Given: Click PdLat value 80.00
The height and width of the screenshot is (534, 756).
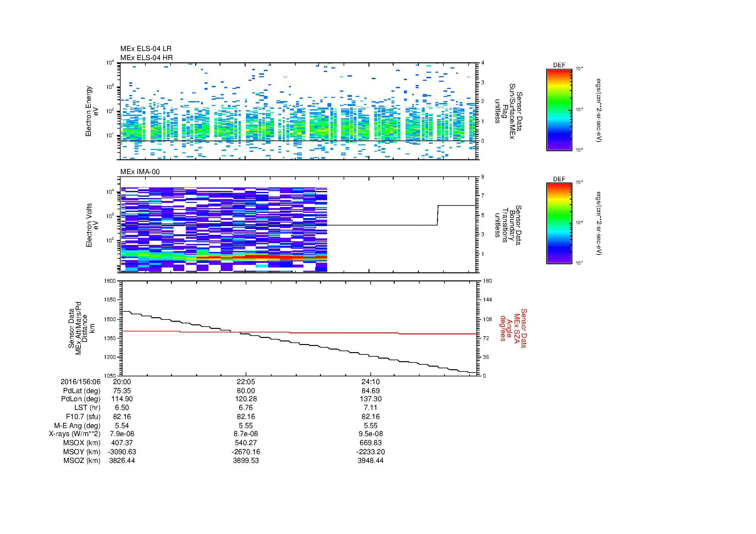Looking at the screenshot, I should [246, 391].
